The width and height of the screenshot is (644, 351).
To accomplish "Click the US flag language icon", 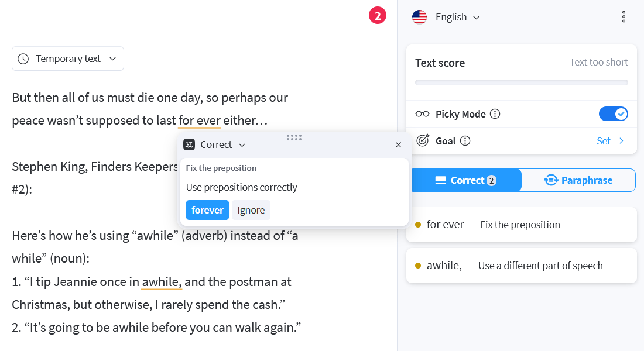I will click(x=419, y=17).
